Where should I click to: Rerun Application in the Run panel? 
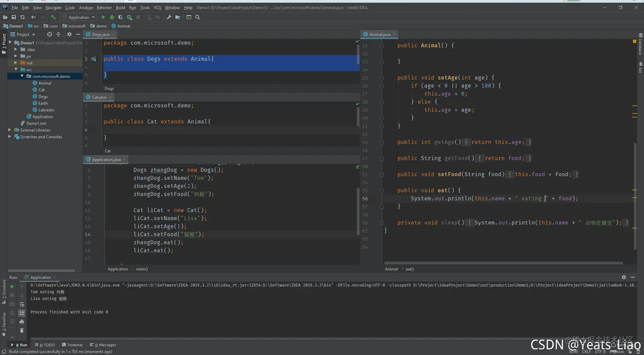pos(12,287)
